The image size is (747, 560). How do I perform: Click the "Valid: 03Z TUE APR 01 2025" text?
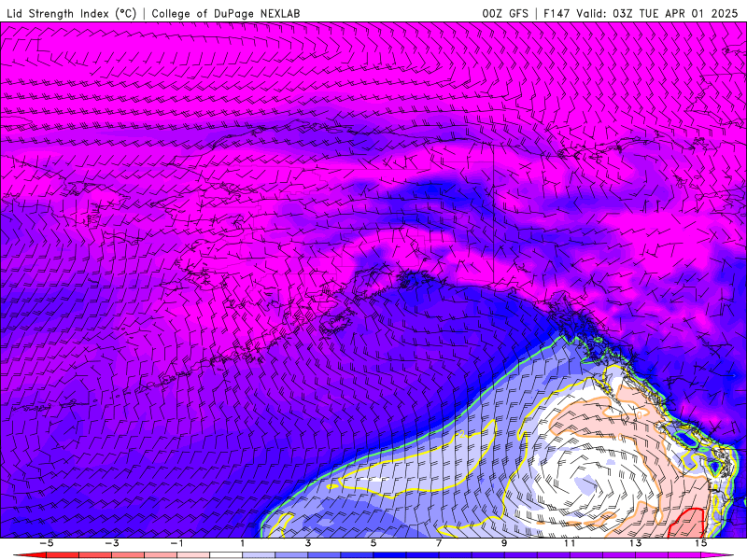coord(657,13)
